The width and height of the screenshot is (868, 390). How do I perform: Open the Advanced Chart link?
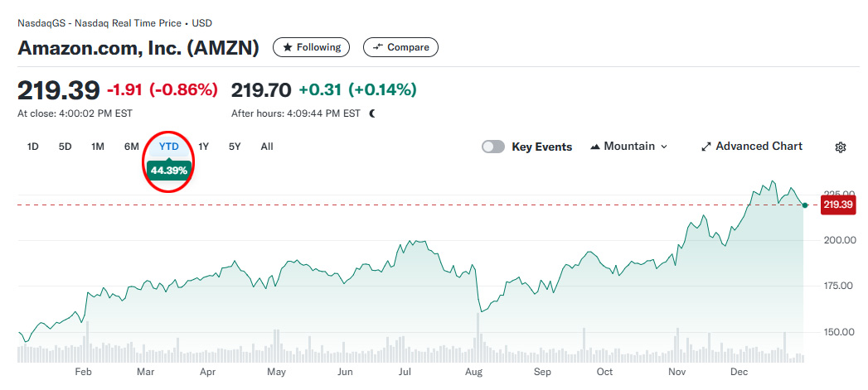pyautogui.click(x=752, y=147)
